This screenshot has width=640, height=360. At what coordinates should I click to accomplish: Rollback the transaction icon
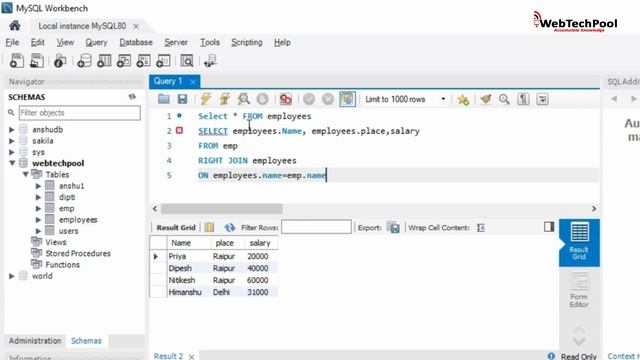click(x=328, y=99)
